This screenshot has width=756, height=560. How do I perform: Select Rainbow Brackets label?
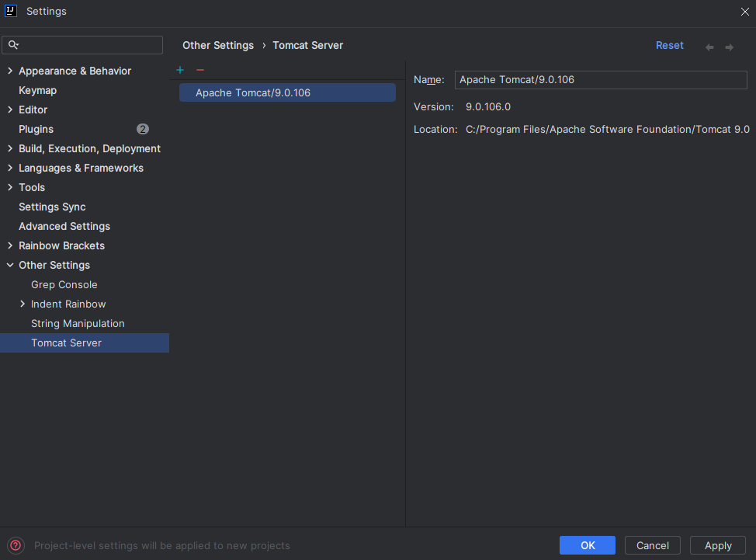[x=62, y=245]
